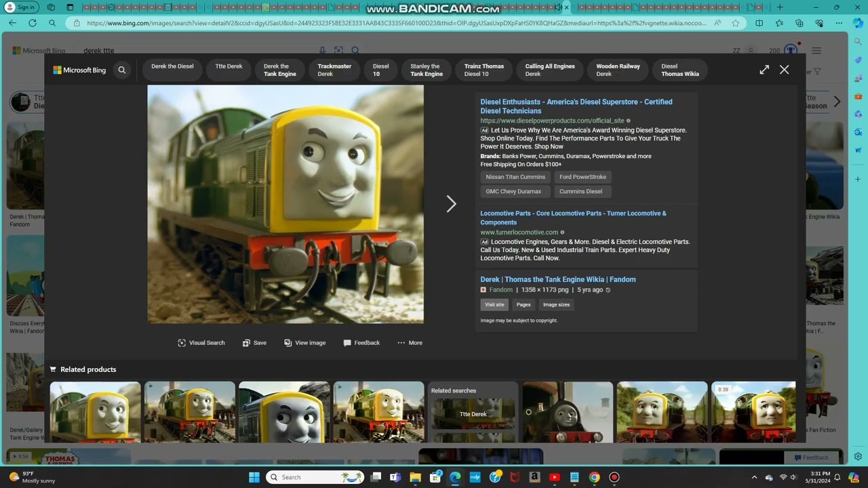Image resolution: width=868 pixels, height=488 pixels.
Task: Click the Ford PowerStroke ad chip
Action: (583, 177)
